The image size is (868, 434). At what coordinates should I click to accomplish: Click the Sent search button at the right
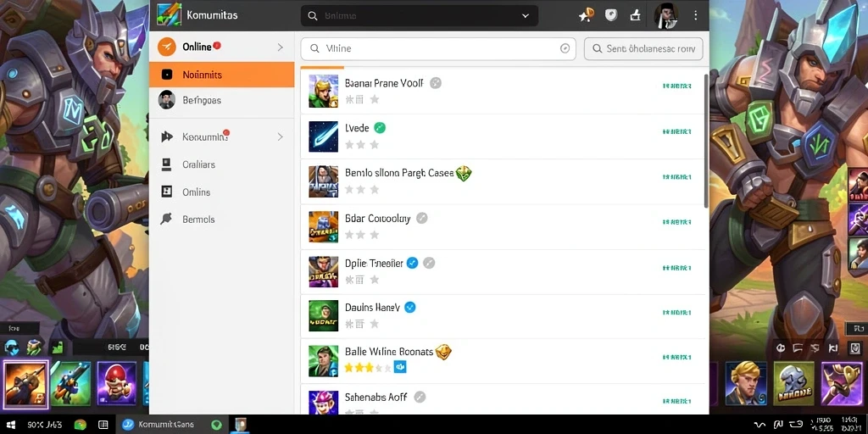pos(643,48)
